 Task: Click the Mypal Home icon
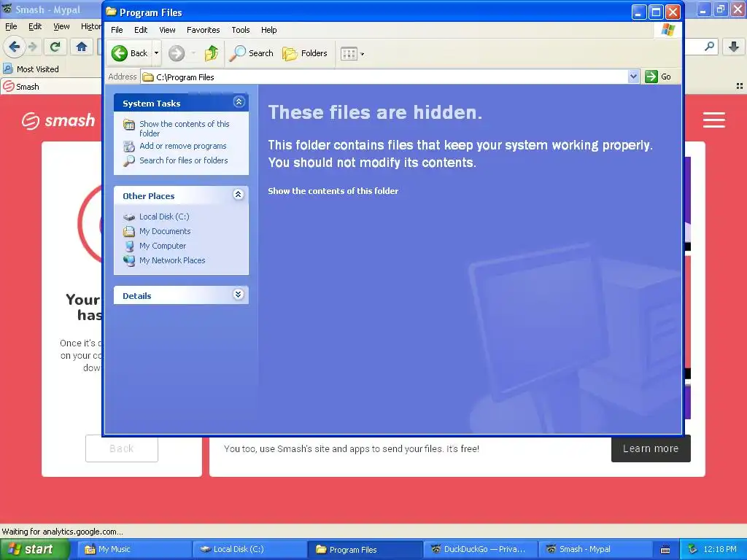[x=82, y=47]
